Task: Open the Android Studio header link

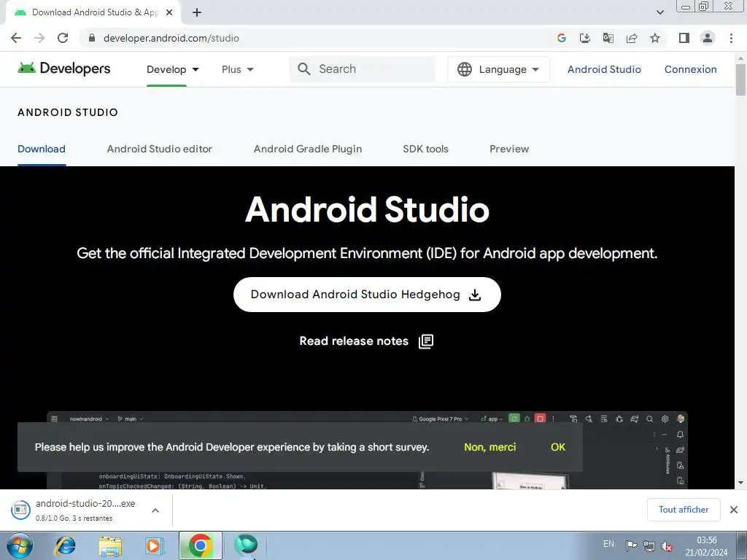Action: (x=604, y=69)
